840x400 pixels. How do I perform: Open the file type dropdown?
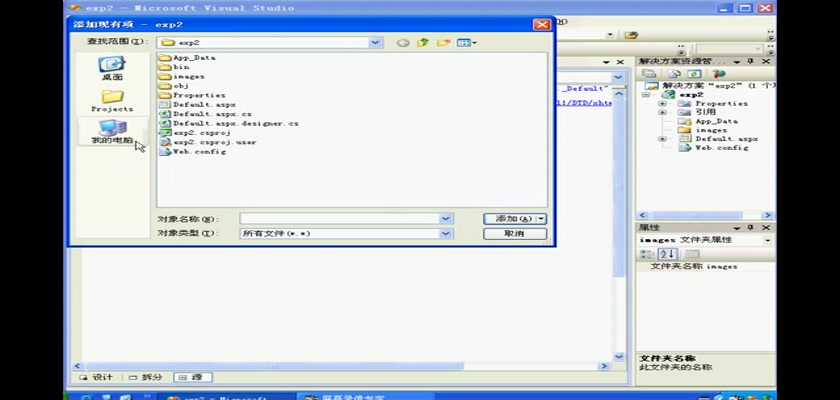pos(446,233)
